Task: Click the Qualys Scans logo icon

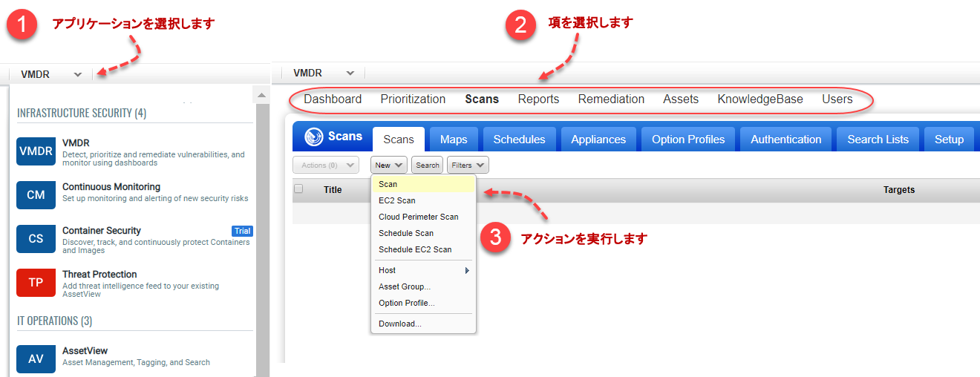Action: coord(314,137)
